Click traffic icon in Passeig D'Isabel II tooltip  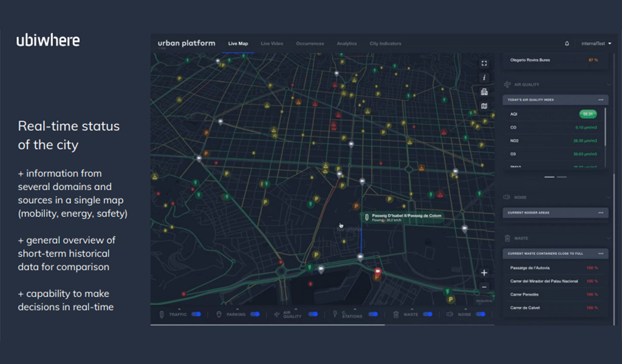[367, 217]
